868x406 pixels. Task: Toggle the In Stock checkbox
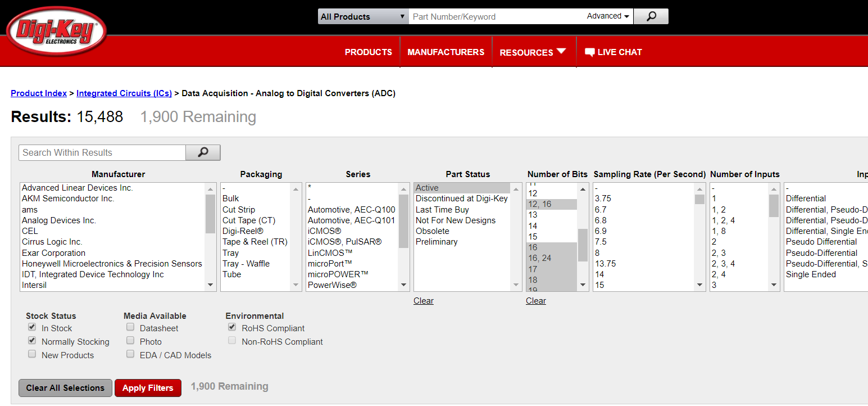[x=32, y=327]
